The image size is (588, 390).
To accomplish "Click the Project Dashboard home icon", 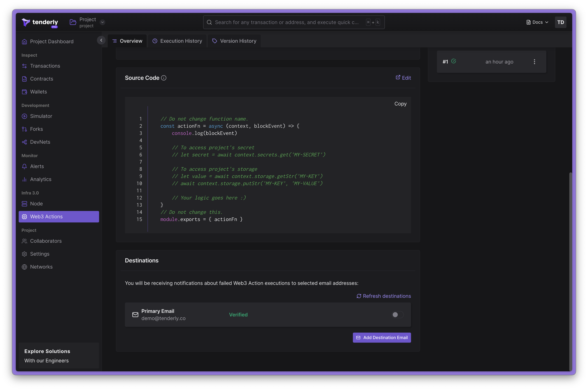I will tap(24, 42).
